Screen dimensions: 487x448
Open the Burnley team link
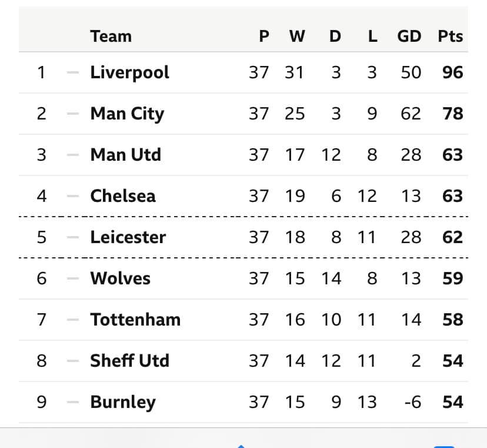point(123,402)
